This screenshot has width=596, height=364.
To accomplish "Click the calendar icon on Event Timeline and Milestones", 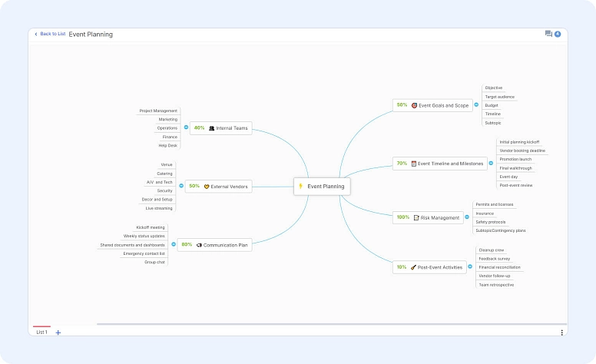I will 414,164.
